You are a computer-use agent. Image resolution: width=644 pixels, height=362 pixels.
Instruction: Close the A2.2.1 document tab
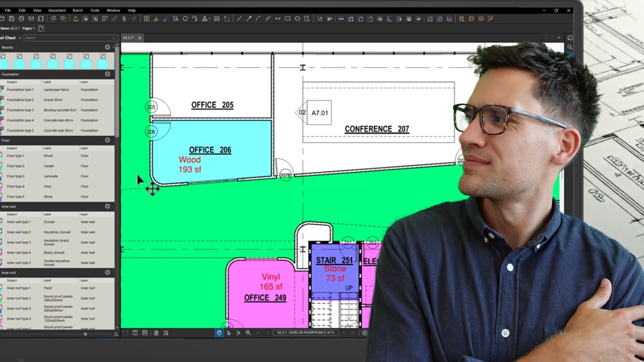140,38
